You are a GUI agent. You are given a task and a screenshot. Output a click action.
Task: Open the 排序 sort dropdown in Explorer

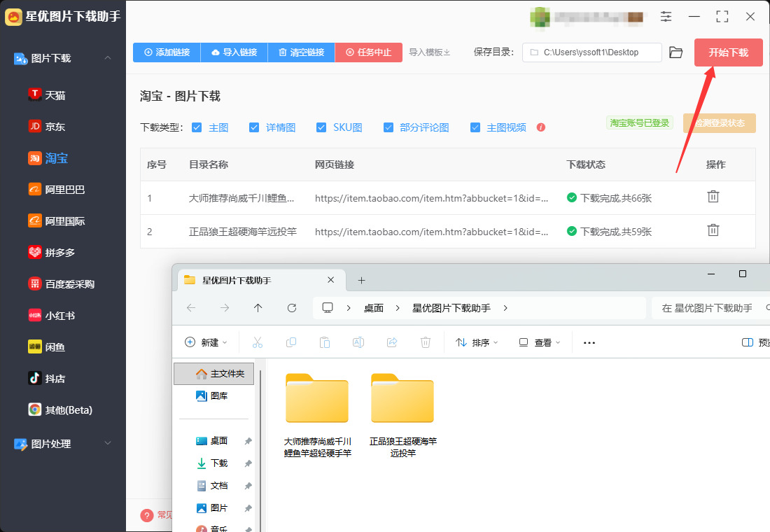(477, 342)
